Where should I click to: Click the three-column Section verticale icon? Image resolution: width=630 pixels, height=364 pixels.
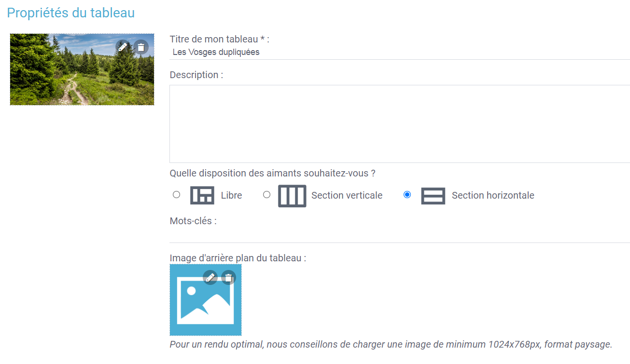292,195
